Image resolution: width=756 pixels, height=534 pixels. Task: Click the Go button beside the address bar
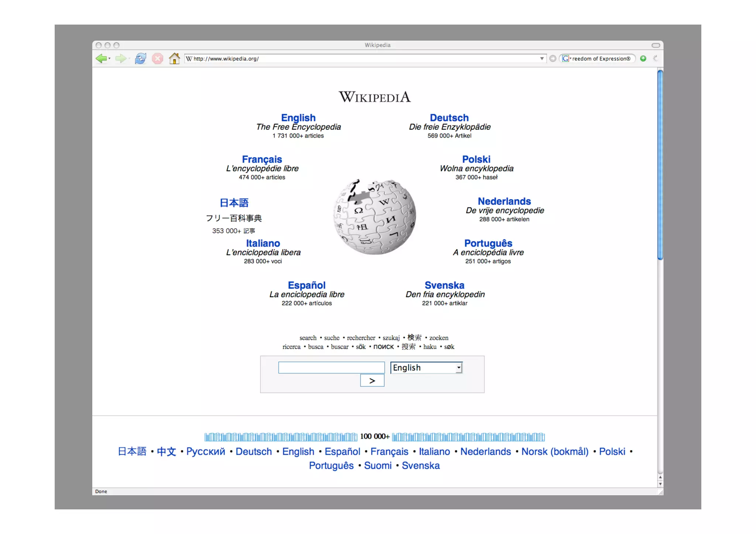(x=553, y=58)
